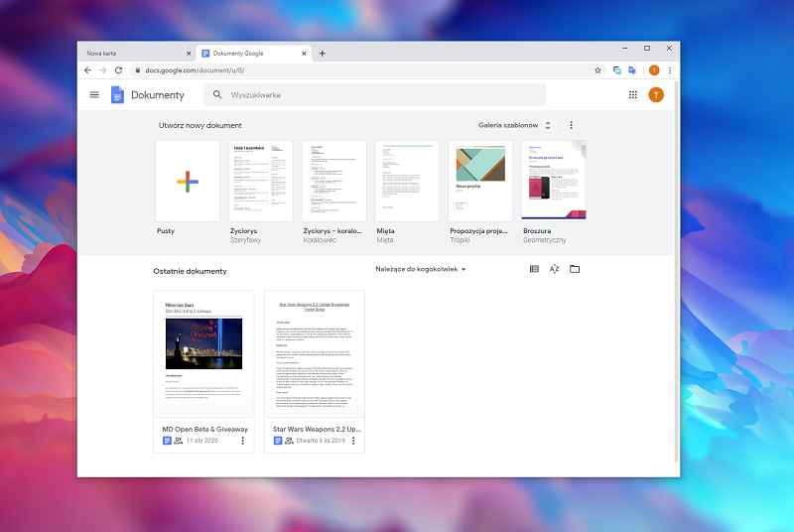Open the Broszura Geometryczny template
The width and height of the screenshot is (794, 532).
click(554, 182)
